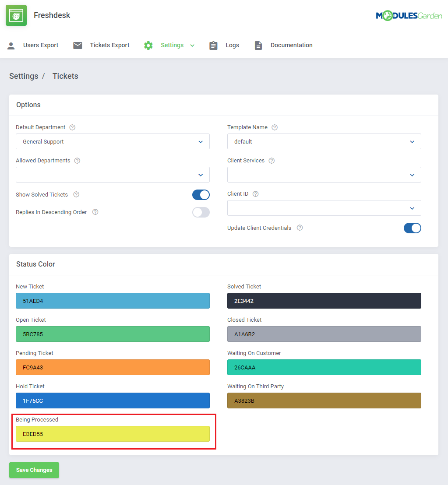Go to Users Export page
The width and height of the screenshot is (448, 485).
click(41, 45)
